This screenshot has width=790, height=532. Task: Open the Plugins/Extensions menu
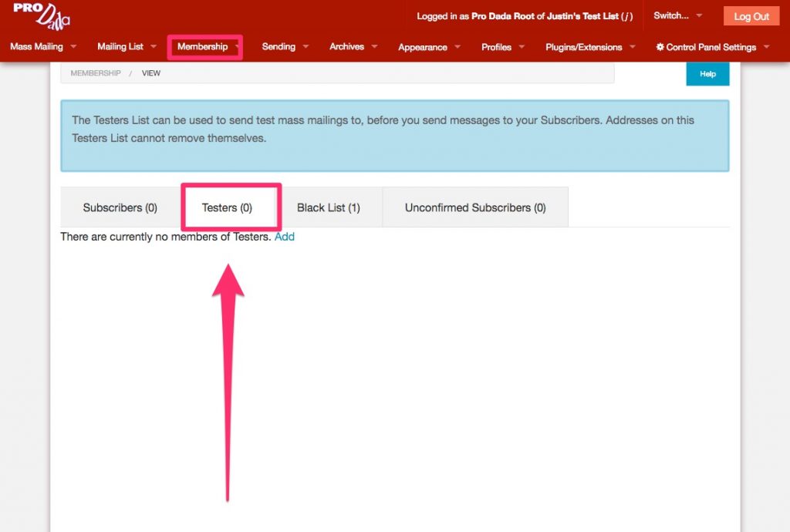pyautogui.click(x=583, y=47)
